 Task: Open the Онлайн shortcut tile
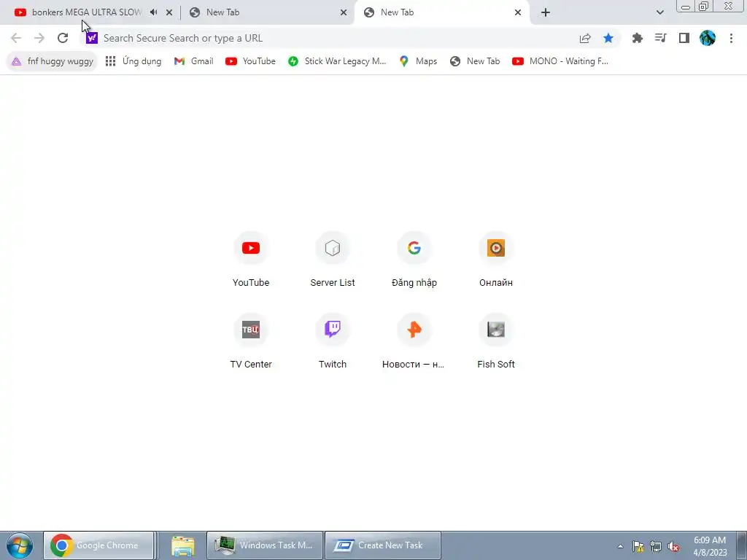pyautogui.click(x=496, y=260)
